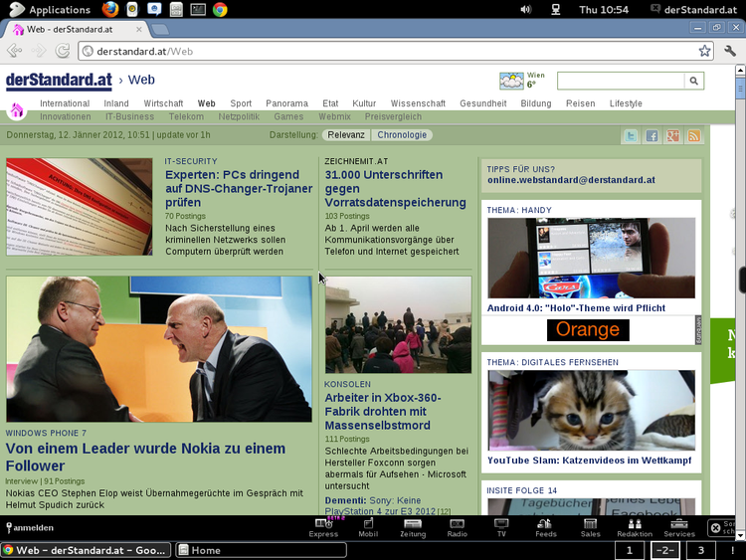The width and height of the screenshot is (746, 560).
Task: Open the RSS feed icon
Action: coord(694,136)
